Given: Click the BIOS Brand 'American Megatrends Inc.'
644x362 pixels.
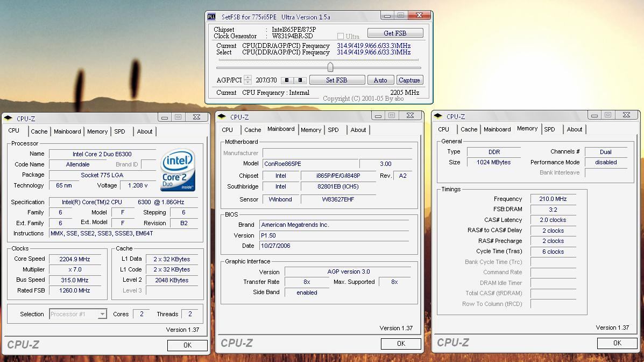Looking at the screenshot, I should coord(334,225).
